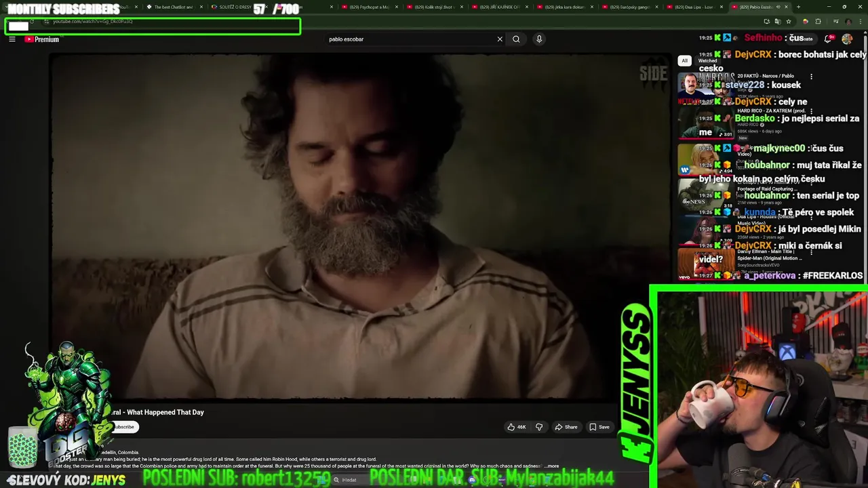
Task: Open the YouTube hamburger guide menu
Action: tap(12, 39)
